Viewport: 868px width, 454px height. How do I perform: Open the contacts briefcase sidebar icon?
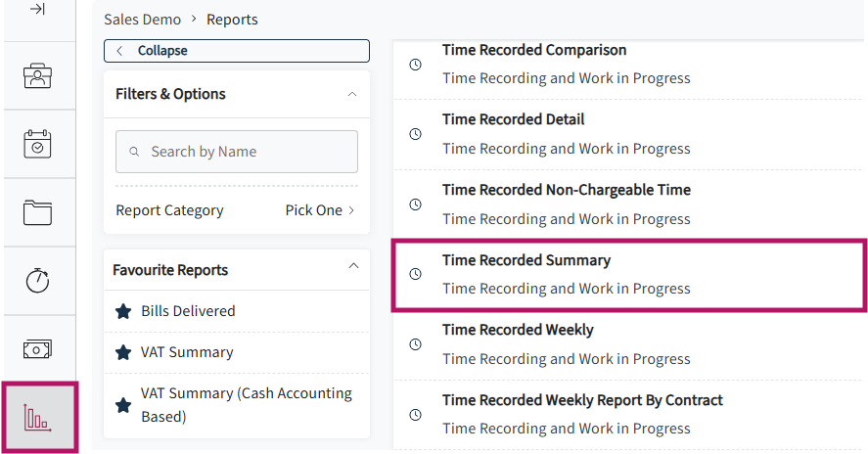[x=37, y=76]
